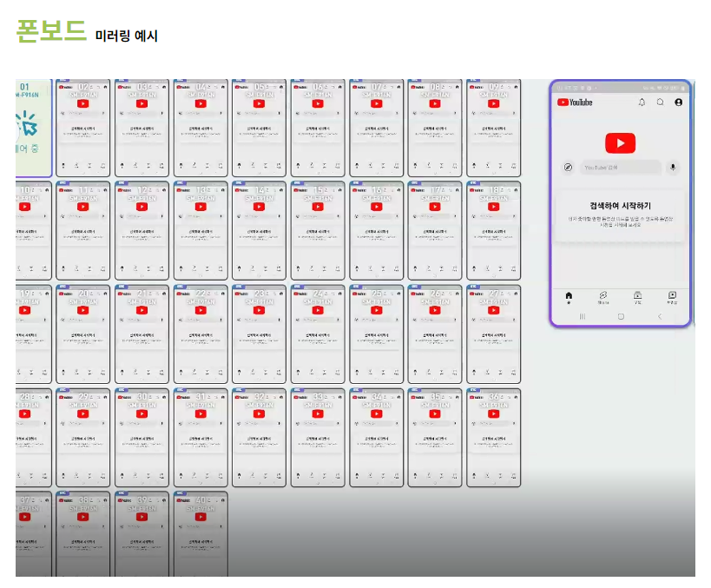Screen dimensions: 711x588
Task: Click the 미러링 예시 subtitle text
Action: coord(127,36)
